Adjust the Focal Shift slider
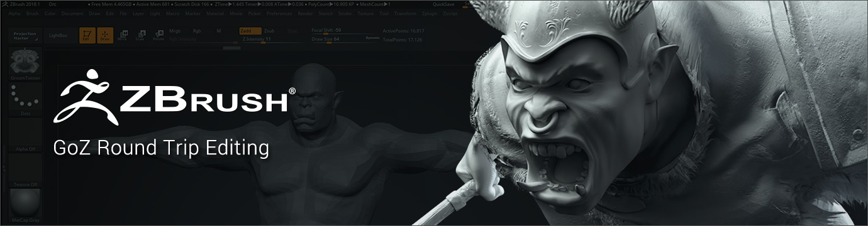This screenshot has width=868, height=226. [x=345, y=31]
